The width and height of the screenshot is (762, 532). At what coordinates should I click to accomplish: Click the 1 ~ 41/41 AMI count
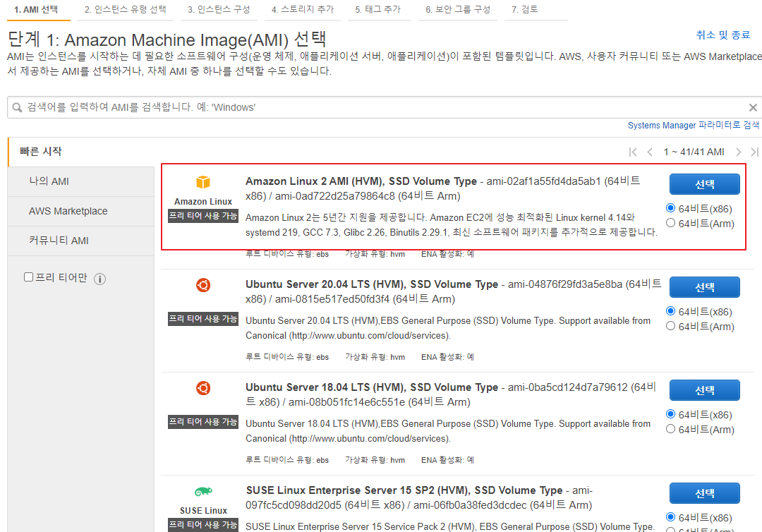(694, 152)
